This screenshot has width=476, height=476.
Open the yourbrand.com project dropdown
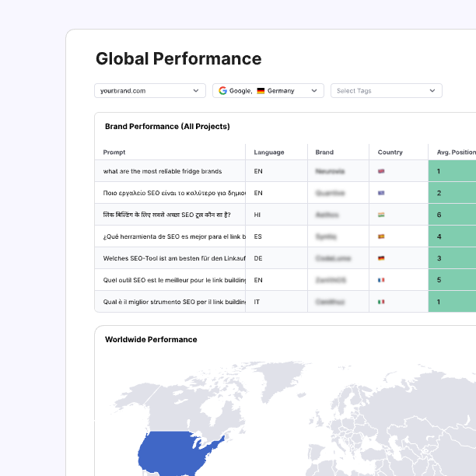[150, 91]
